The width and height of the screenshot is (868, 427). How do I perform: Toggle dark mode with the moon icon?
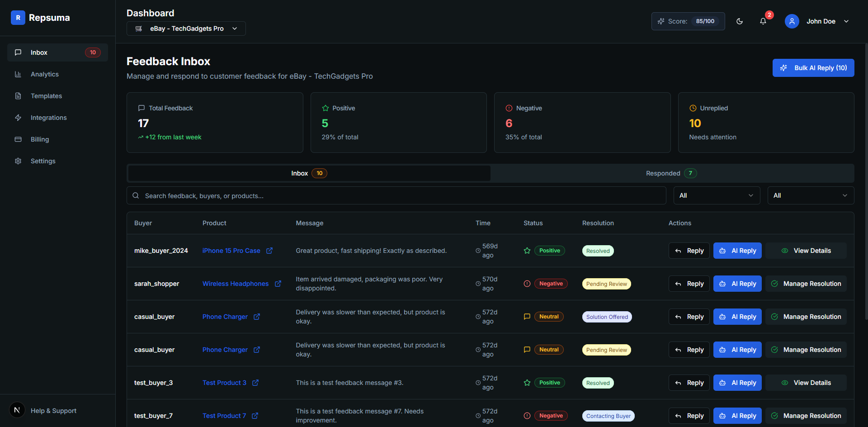[740, 21]
